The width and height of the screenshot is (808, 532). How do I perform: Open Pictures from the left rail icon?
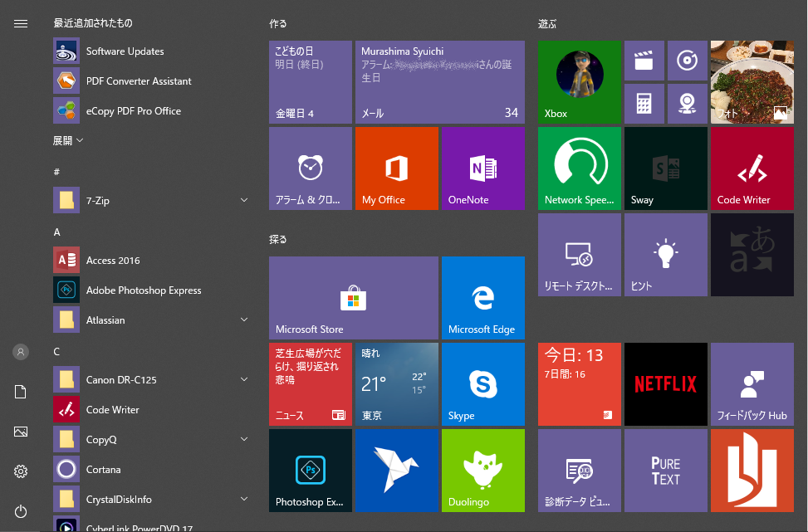click(21, 432)
